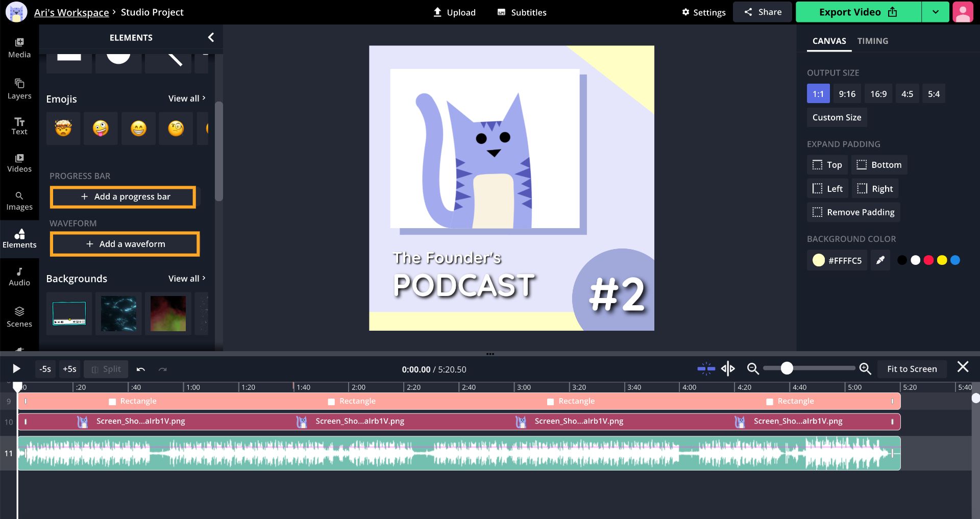Image resolution: width=980 pixels, height=519 pixels.
Task: Toggle the timeline snapping icon
Action: pyautogui.click(x=706, y=368)
